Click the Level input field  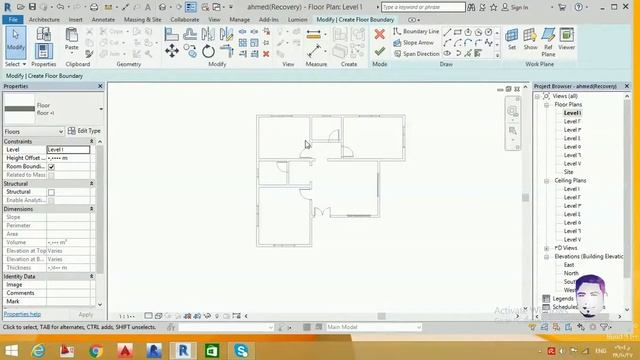pos(68,150)
